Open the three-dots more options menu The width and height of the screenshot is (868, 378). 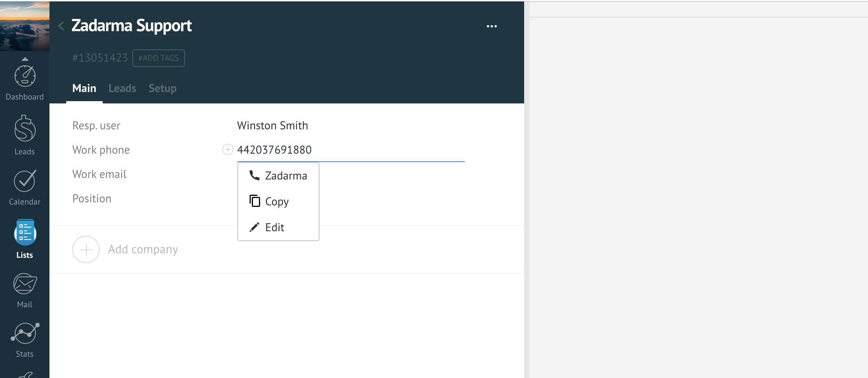click(491, 26)
